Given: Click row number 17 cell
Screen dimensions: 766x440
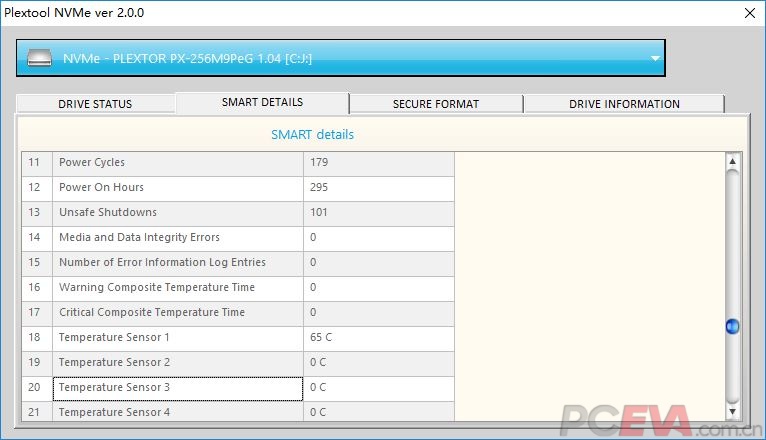Looking at the screenshot, I should [x=37, y=314].
